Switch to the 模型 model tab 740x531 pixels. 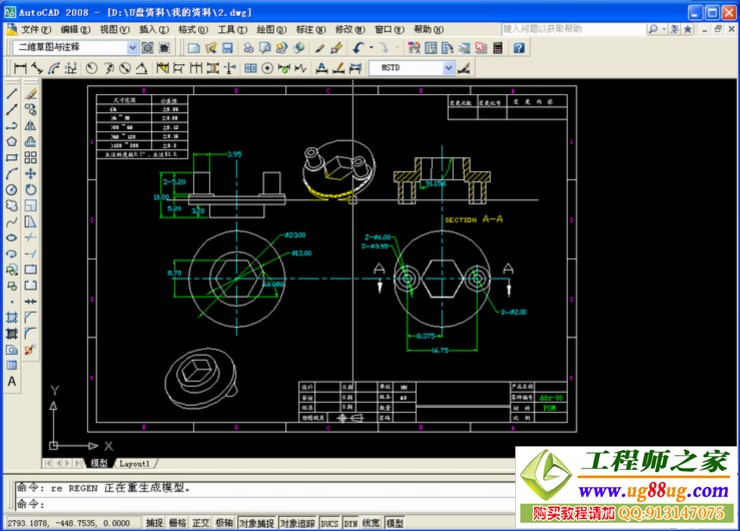(x=99, y=464)
